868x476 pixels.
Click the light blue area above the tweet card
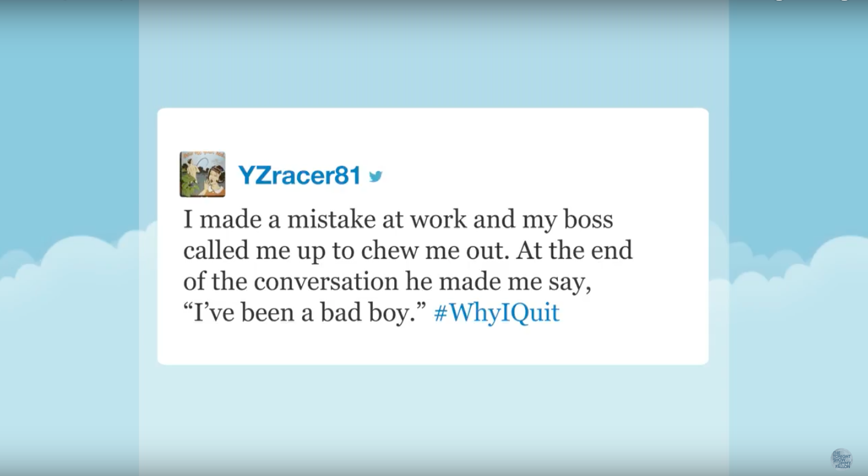click(x=433, y=54)
